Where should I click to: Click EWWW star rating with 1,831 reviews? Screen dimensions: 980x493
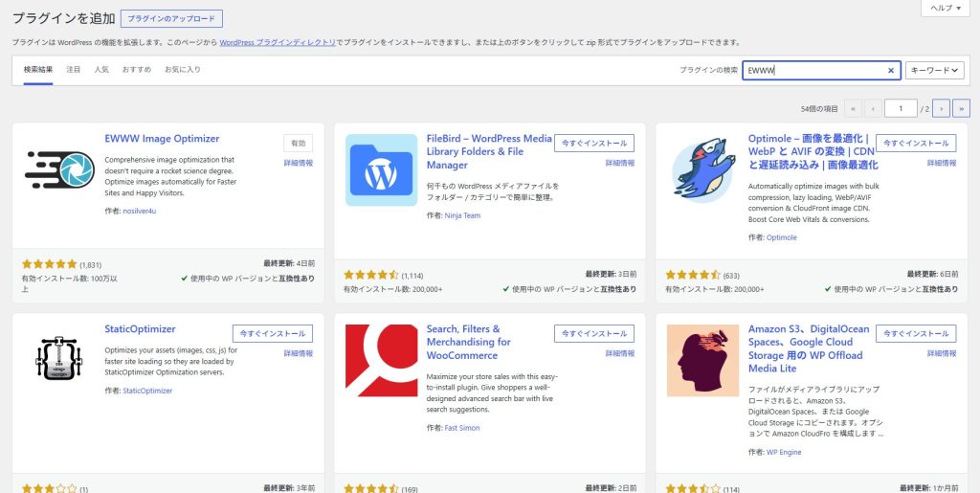[x=50, y=264]
